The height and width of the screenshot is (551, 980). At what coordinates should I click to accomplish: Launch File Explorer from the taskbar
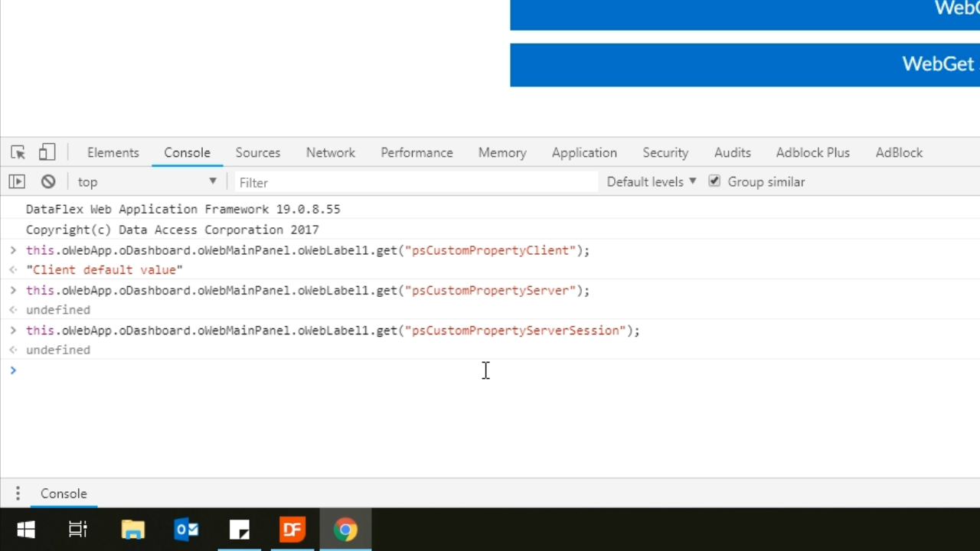[132, 530]
